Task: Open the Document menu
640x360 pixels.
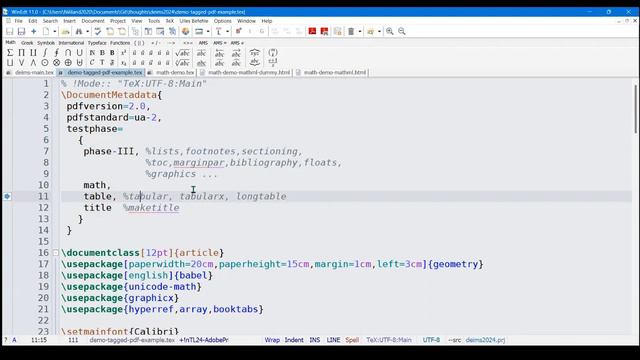Action: tap(93, 21)
